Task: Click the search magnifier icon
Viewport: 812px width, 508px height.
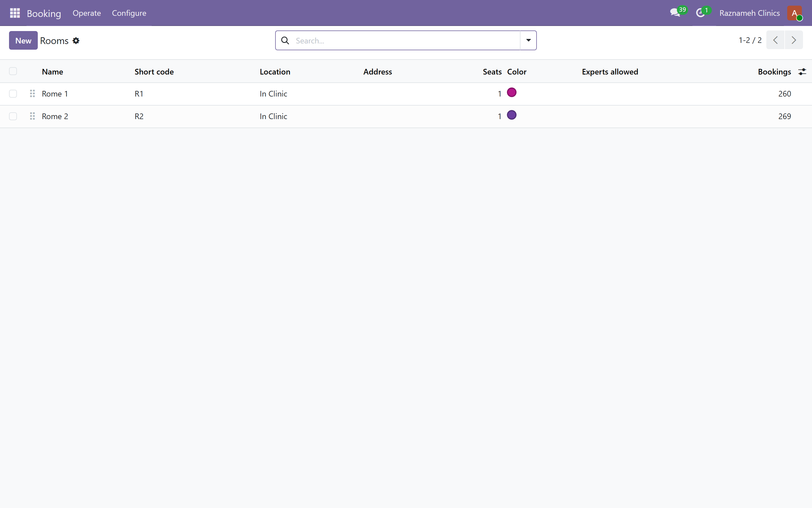Action: 285,41
